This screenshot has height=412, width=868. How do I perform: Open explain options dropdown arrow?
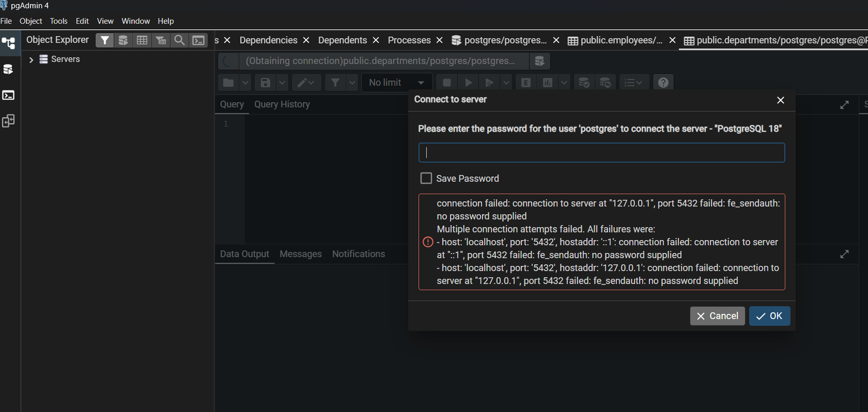tap(564, 82)
